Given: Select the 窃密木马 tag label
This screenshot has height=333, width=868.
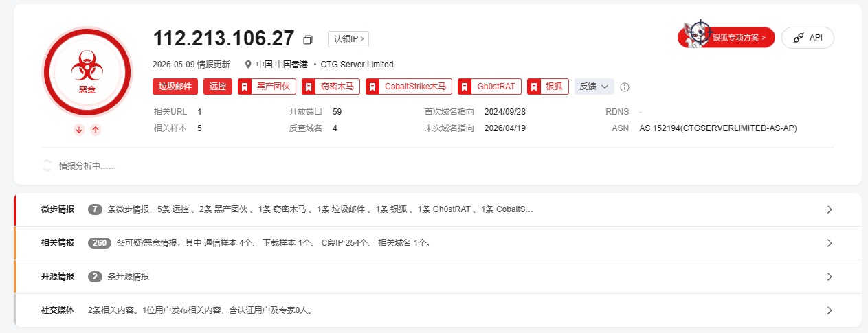Looking at the screenshot, I should tap(337, 87).
